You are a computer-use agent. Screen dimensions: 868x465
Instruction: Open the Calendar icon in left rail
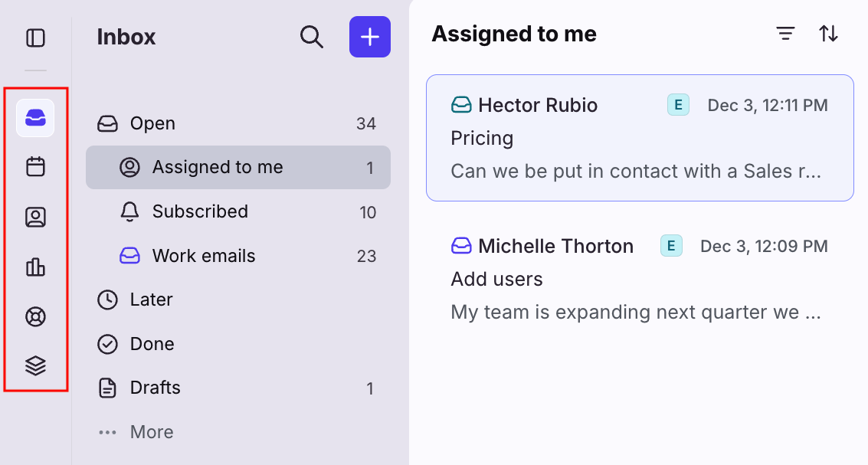click(x=35, y=167)
